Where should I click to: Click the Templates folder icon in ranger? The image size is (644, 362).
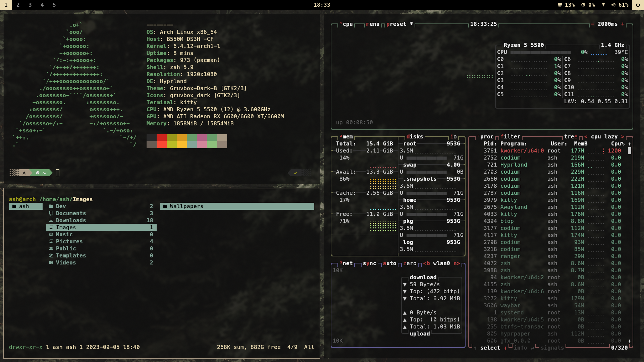tap(51, 256)
